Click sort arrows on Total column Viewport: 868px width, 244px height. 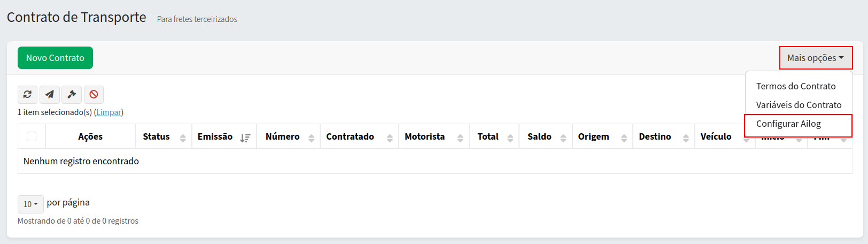coord(510,138)
